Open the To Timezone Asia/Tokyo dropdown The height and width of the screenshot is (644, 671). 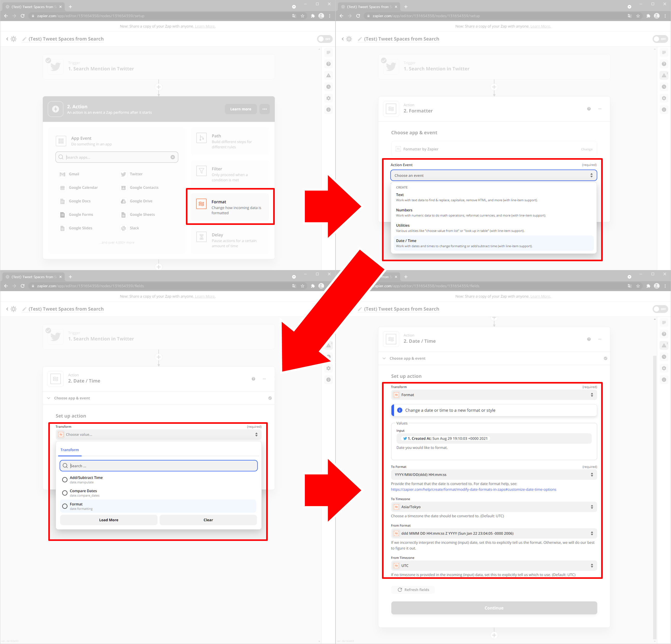[x=493, y=507]
